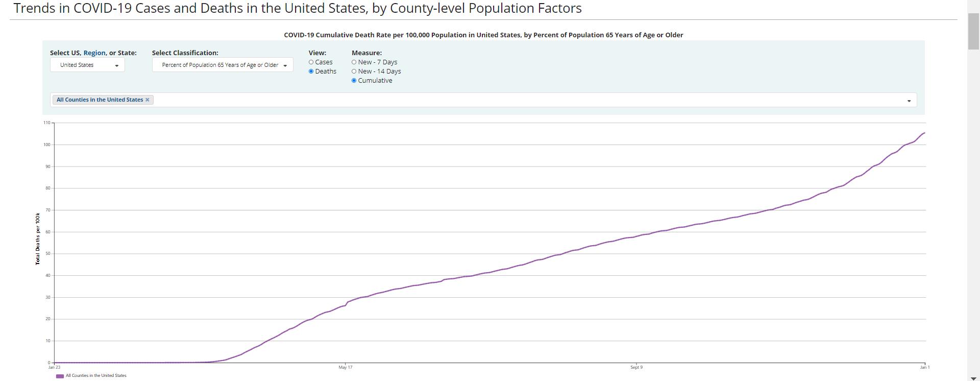Viewport: 980px width, 381px height.
Task: Click the scrollbar down arrow
Action: click(x=973, y=377)
